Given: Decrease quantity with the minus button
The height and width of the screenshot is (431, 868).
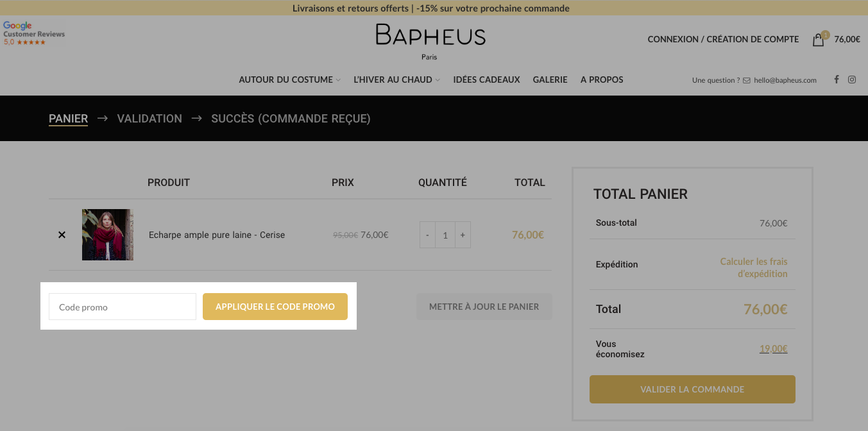Looking at the screenshot, I should coord(427,235).
